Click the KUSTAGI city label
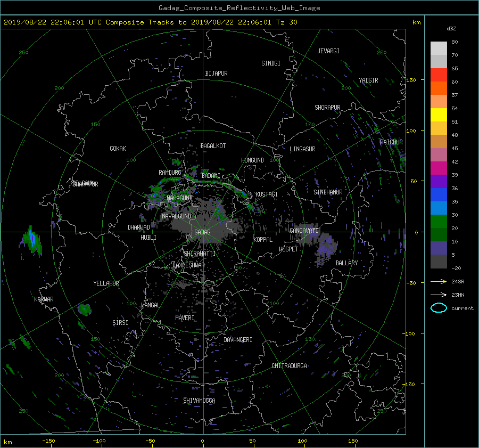The width and height of the screenshot is (479, 448). [267, 194]
